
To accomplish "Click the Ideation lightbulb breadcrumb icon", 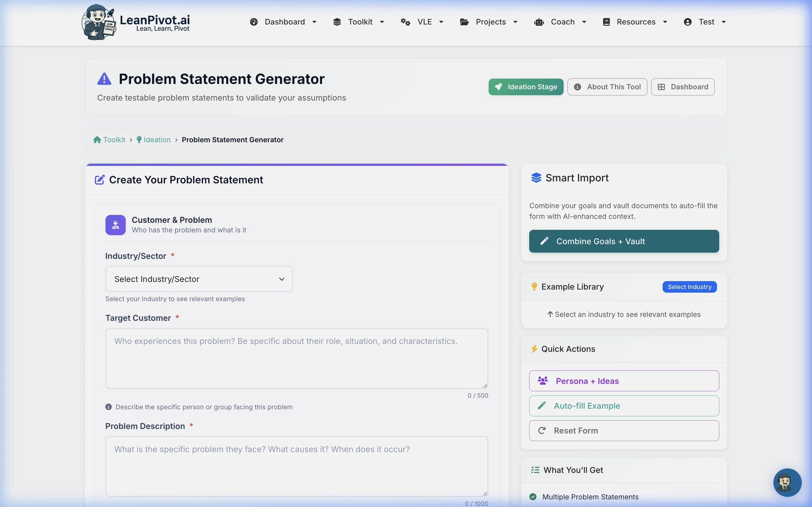I will click(x=139, y=140).
